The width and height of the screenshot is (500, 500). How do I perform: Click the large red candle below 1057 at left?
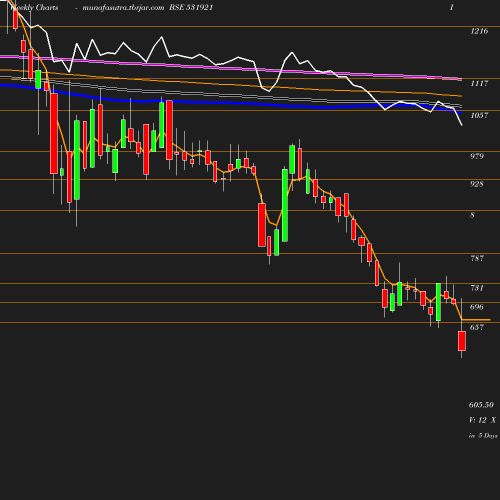tap(54, 134)
